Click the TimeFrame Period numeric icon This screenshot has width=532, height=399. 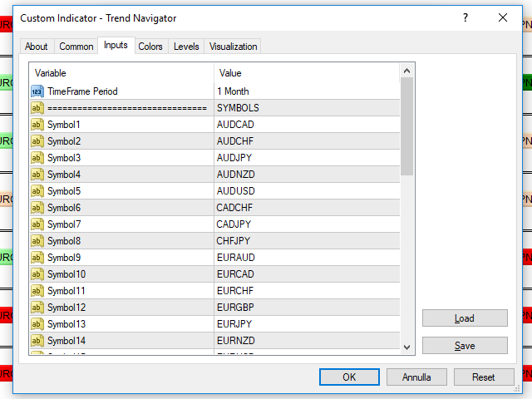point(37,91)
